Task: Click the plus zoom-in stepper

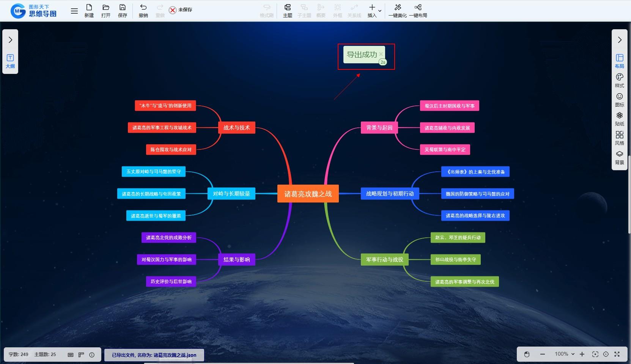Action: (582, 354)
